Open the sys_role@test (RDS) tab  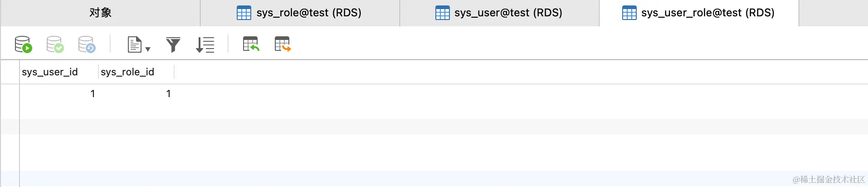coord(300,13)
